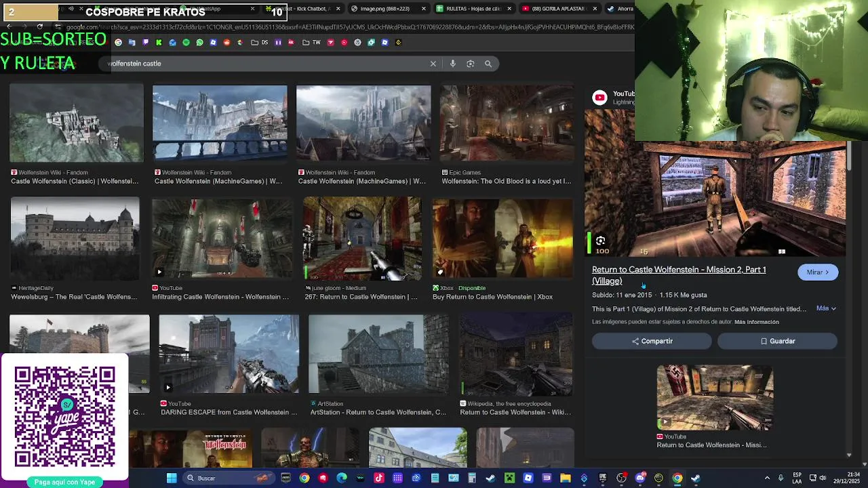Open the DS bookmarks folder
868x488 pixels.
pyautogui.click(x=259, y=42)
